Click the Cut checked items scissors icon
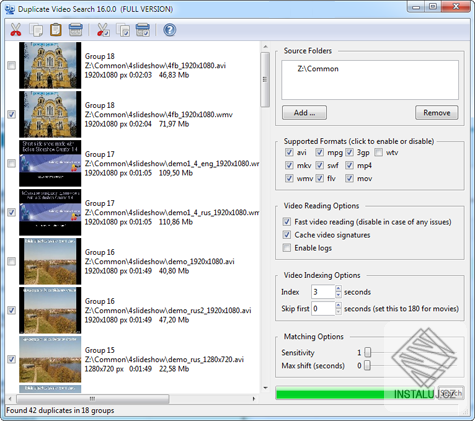The height and width of the screenshot is (421, 475). [103, 30]
